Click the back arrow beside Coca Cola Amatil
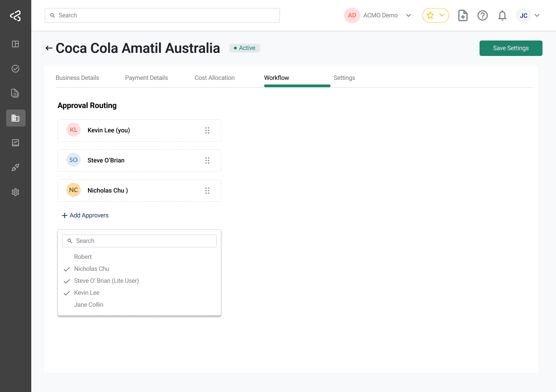 49,48
